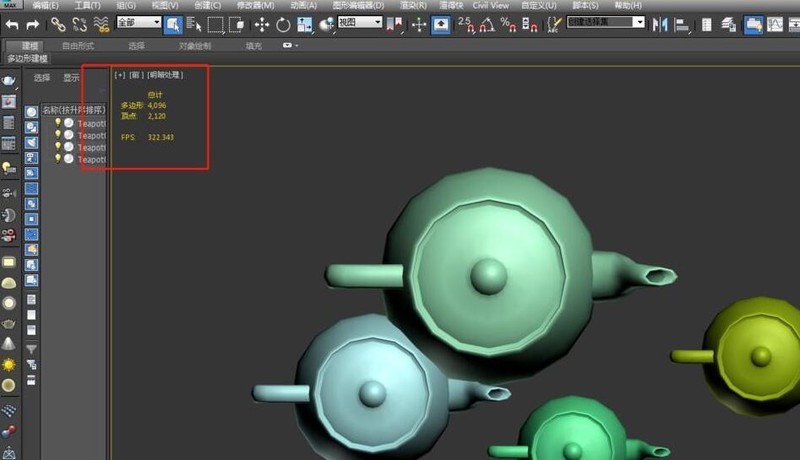The height and width of the screenshot is (460, 800).
Task: Select the Select and Link chain tool
Action: pos(57,23)
